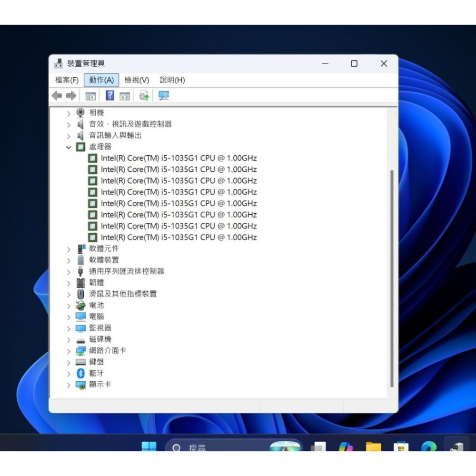Open Microsoft Store from the taskbar
Screen dimensions: 476x476
(401, 446)
